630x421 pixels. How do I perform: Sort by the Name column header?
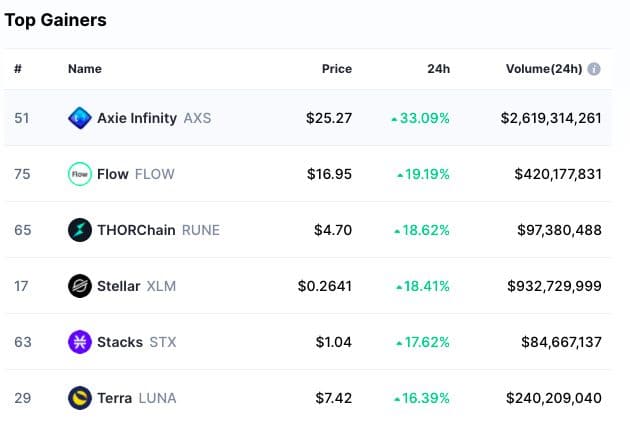tap(85, 69)
